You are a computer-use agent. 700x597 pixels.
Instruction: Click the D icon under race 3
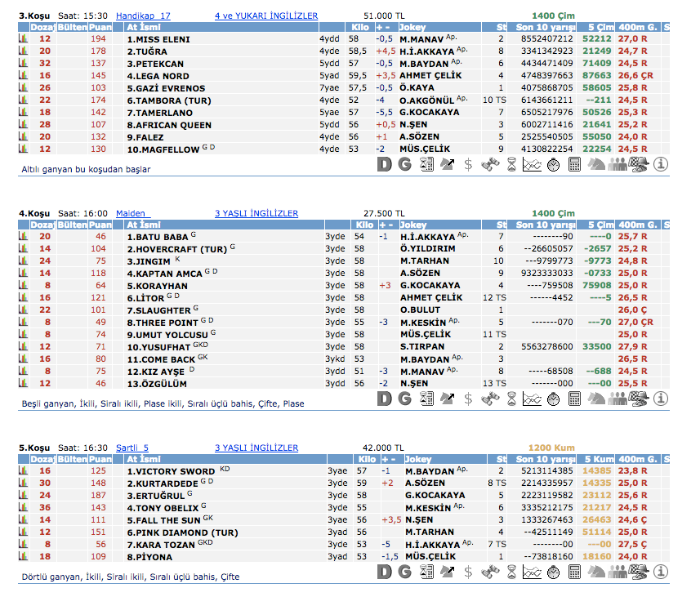tap(386, 164)
